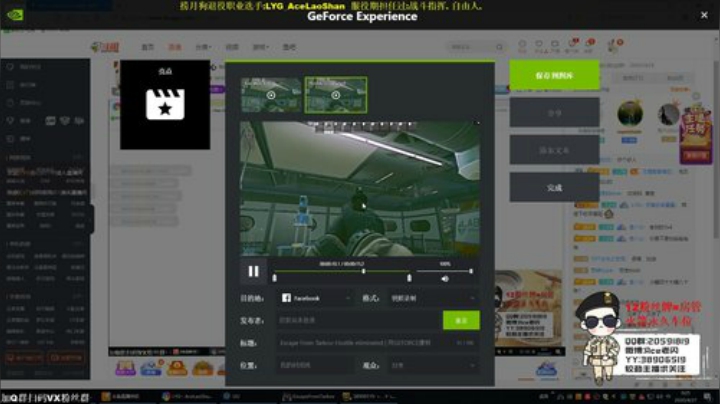Open the 视频 tab in background site
The width and height of the screenshot is (720, 404).
click(232, 47)
